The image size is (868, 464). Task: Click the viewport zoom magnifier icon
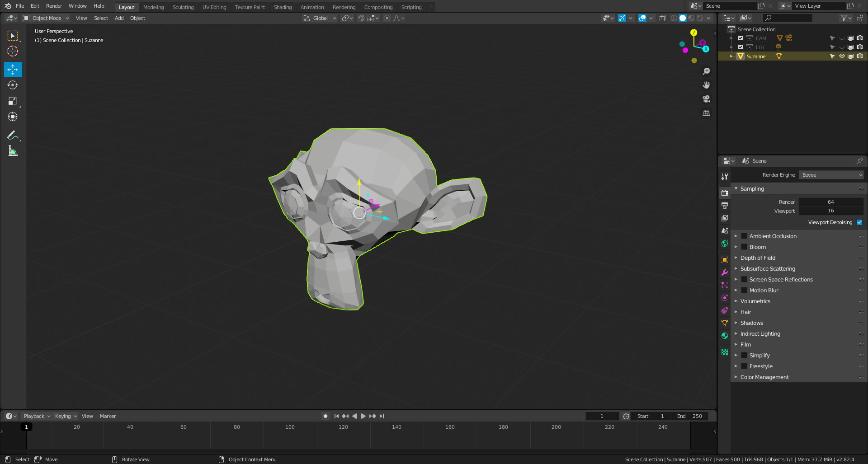[706, 71]
